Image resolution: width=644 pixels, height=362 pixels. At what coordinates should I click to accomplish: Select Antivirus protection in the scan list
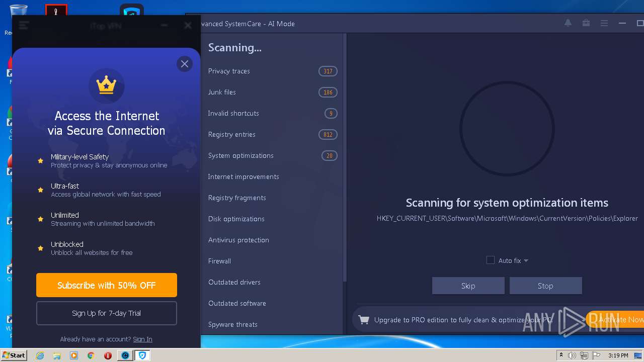pos(238,240)
